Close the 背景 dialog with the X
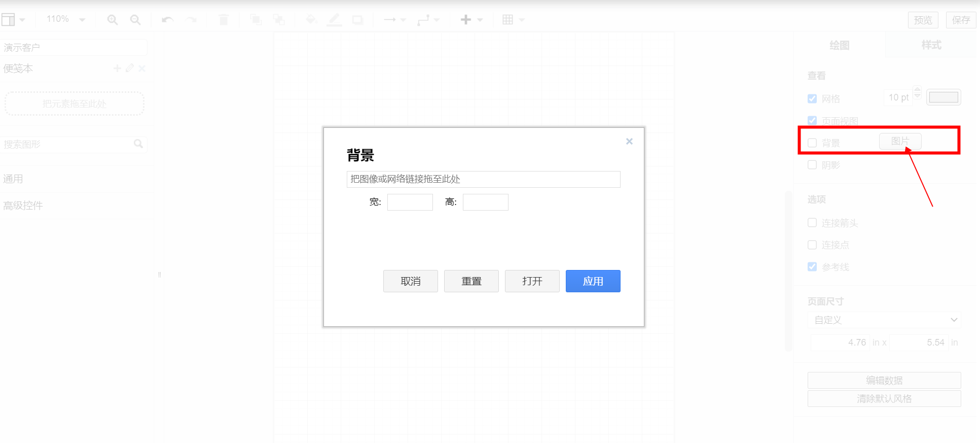 (x=629, y=142)
